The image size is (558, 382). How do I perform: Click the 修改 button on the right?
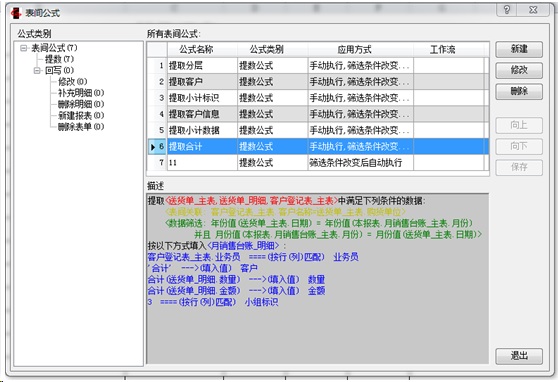519,70
